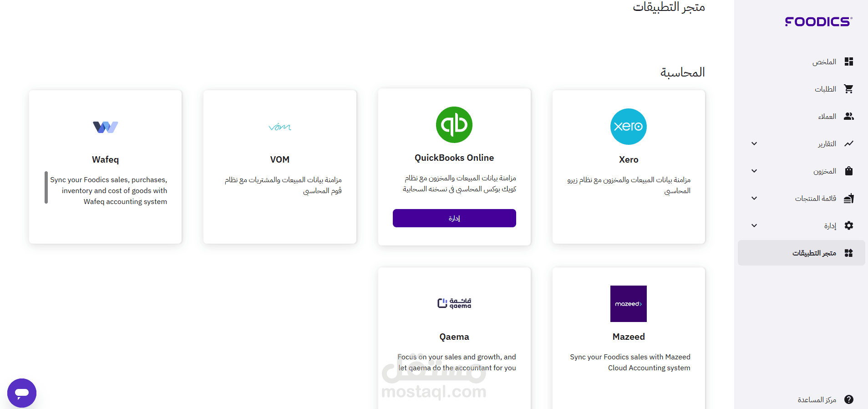Open the customers people icon
Viewport: 868px width, 409px height.
point(848,116)
